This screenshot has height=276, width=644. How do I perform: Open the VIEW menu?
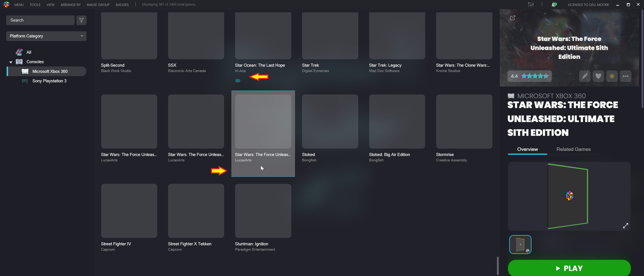(50, 5)
